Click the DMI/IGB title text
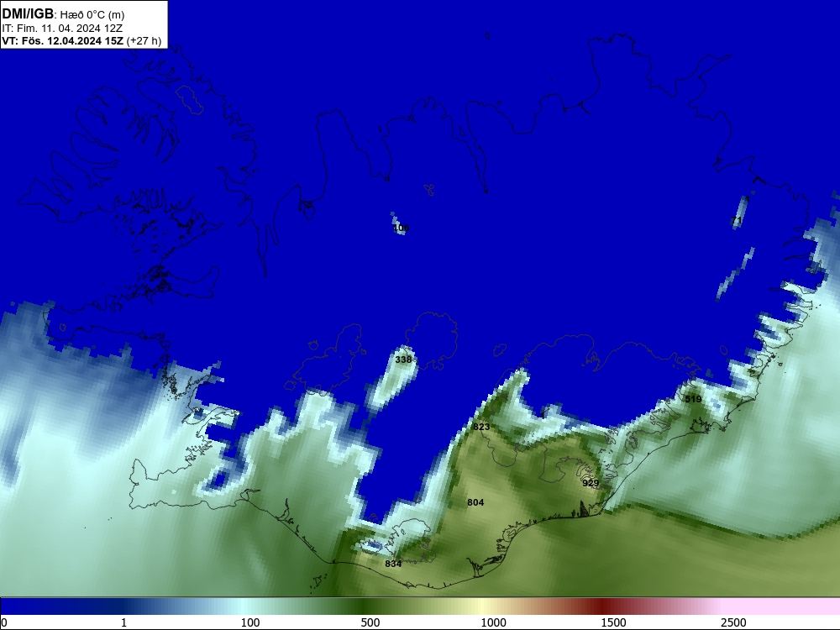The image size is (840, 630). [x=28, y=14]
